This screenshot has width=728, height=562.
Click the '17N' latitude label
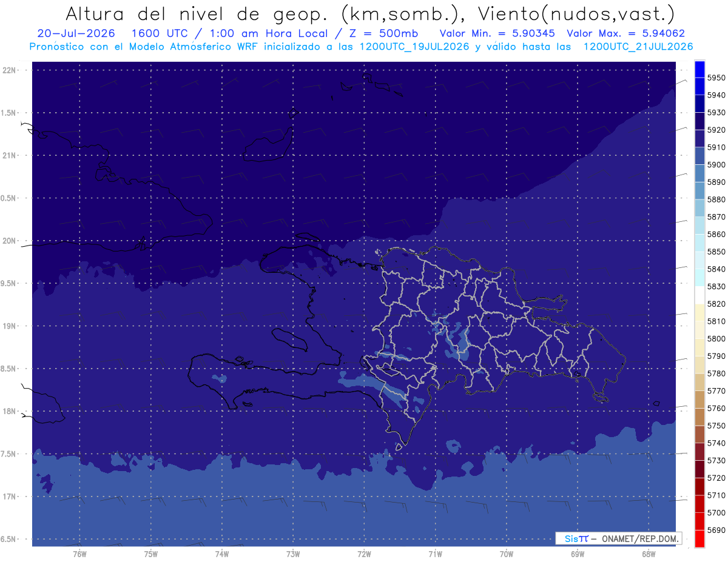coord(10,497)
